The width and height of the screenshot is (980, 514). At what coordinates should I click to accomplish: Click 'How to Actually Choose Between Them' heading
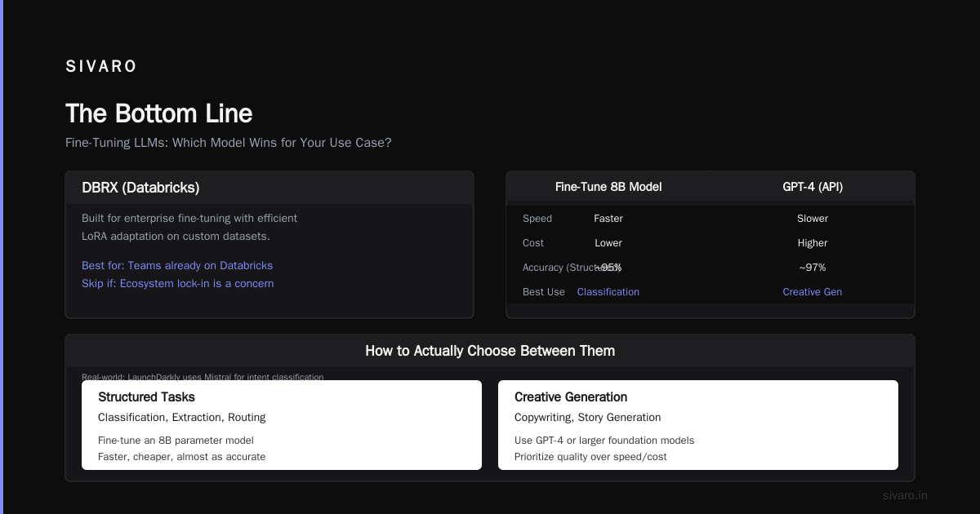point(490,351)
